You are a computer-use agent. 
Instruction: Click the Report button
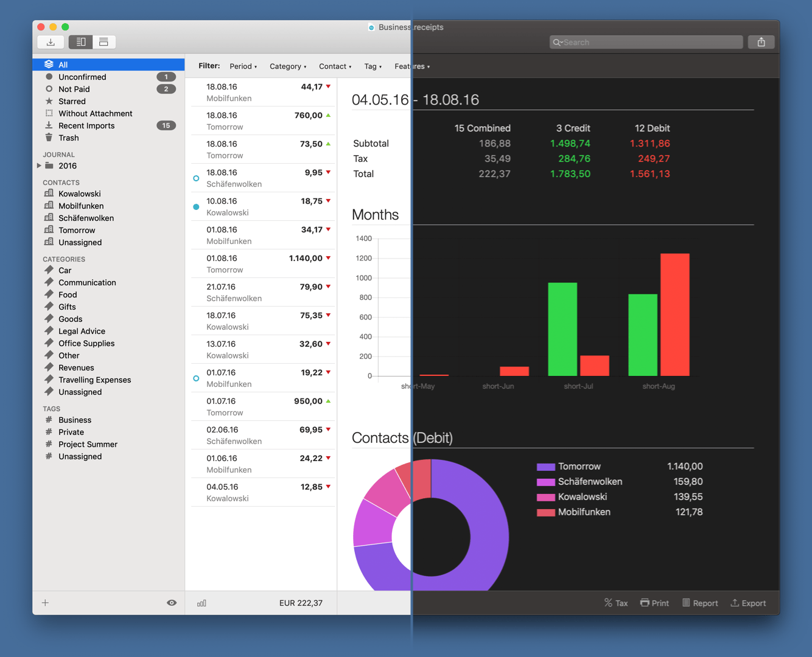[700, 603]
